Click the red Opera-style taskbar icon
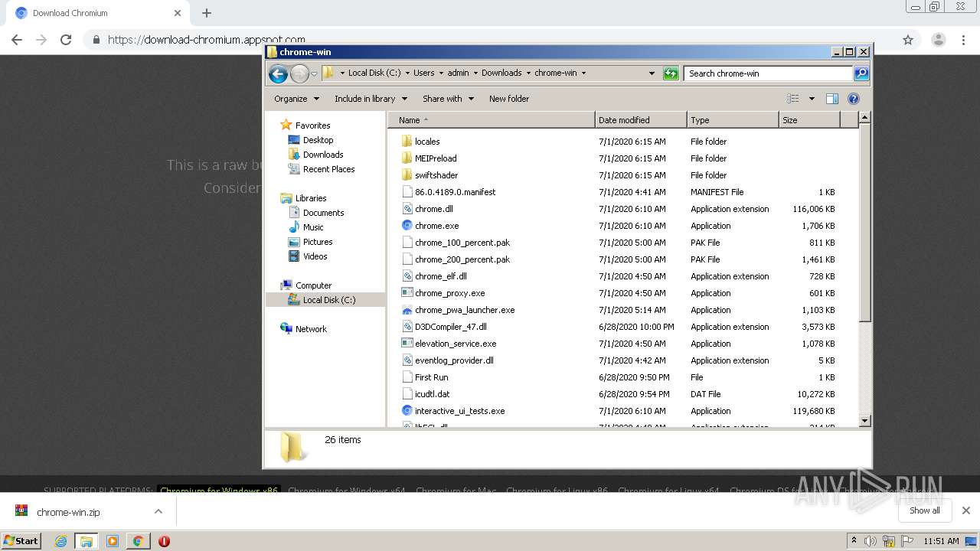 (x=164, y=541)
